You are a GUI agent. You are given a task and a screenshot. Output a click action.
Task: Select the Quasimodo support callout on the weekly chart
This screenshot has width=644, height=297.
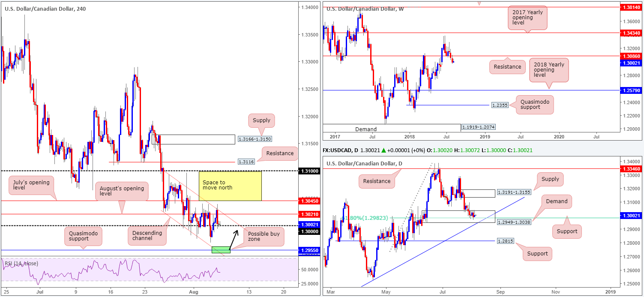pyautogui.click(x=536, y=105)
